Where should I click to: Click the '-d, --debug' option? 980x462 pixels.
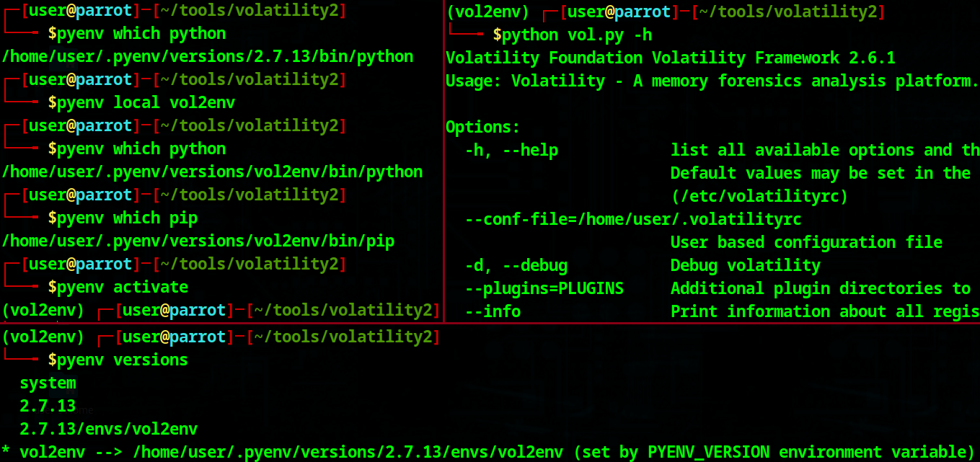coord(516,265)
